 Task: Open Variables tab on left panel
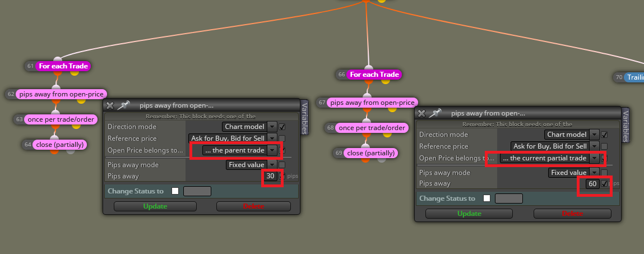[304, 117]
